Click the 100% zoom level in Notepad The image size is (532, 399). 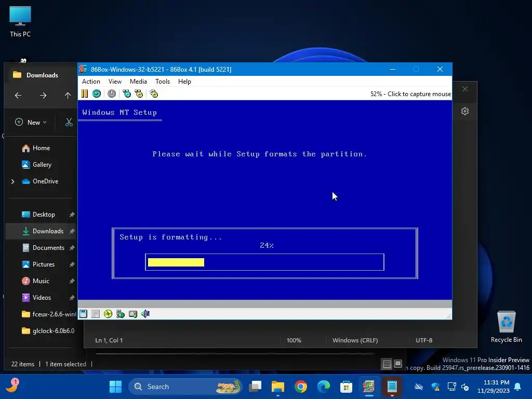(294, 340)
